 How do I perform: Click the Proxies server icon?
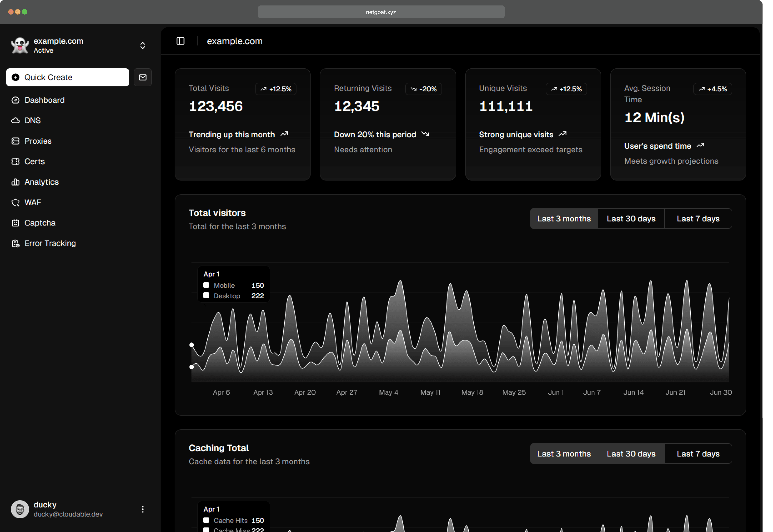click(x=15, y=141)
